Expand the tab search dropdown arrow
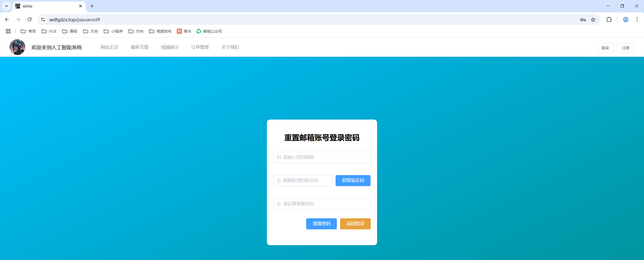 (x=7, y=6)
